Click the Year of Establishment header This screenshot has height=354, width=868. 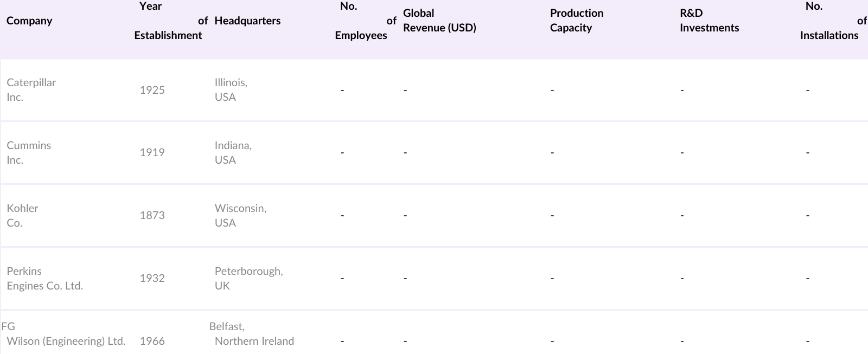(168, 21)
